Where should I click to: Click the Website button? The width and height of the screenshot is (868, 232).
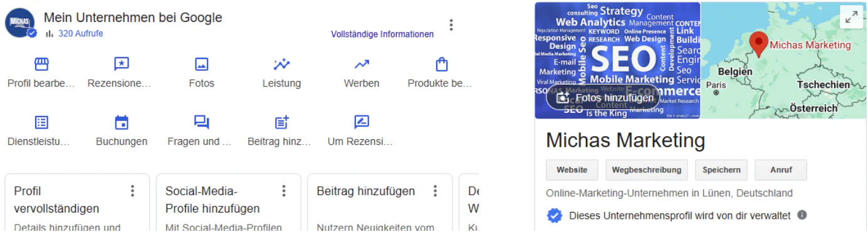572,170
